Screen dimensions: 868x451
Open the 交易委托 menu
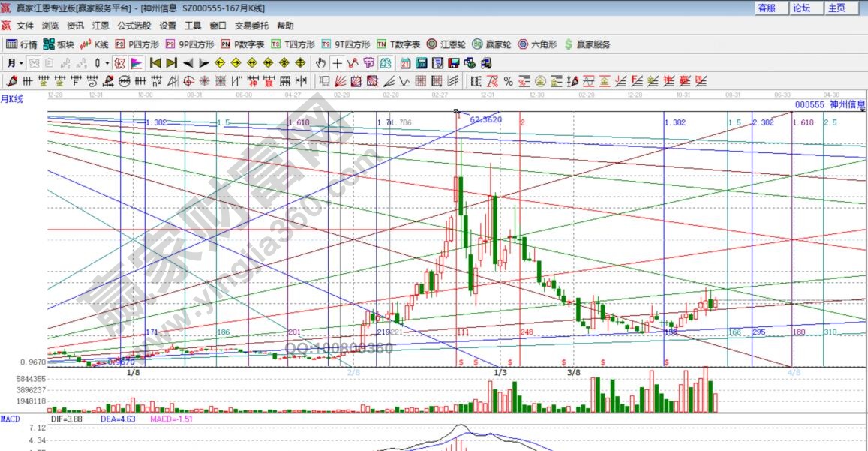pos(251,26)
